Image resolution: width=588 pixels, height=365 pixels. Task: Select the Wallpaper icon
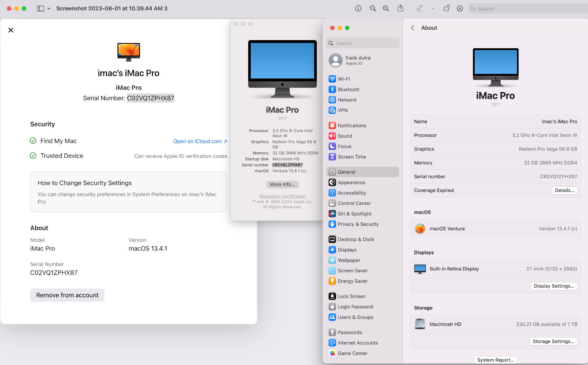332,260
